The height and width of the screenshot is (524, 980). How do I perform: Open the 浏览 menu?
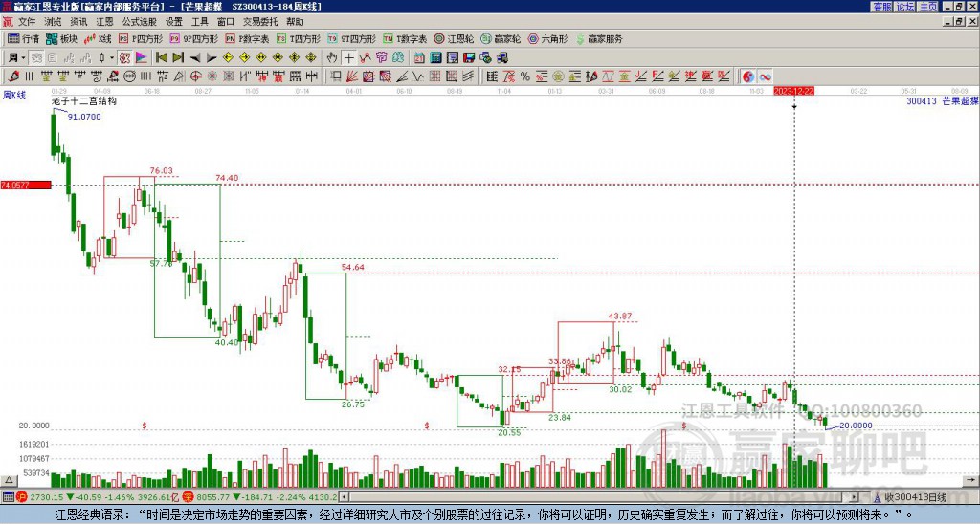[54, 22]
